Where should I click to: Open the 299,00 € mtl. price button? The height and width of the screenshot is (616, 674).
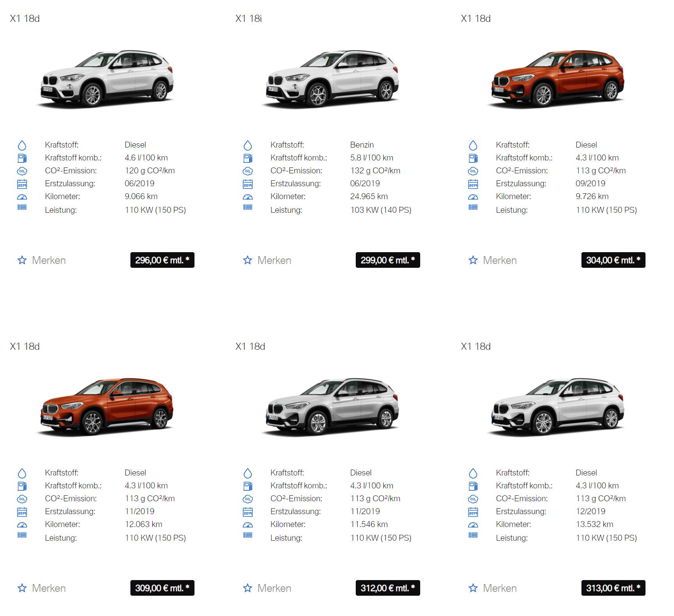(x=388, y=260)
